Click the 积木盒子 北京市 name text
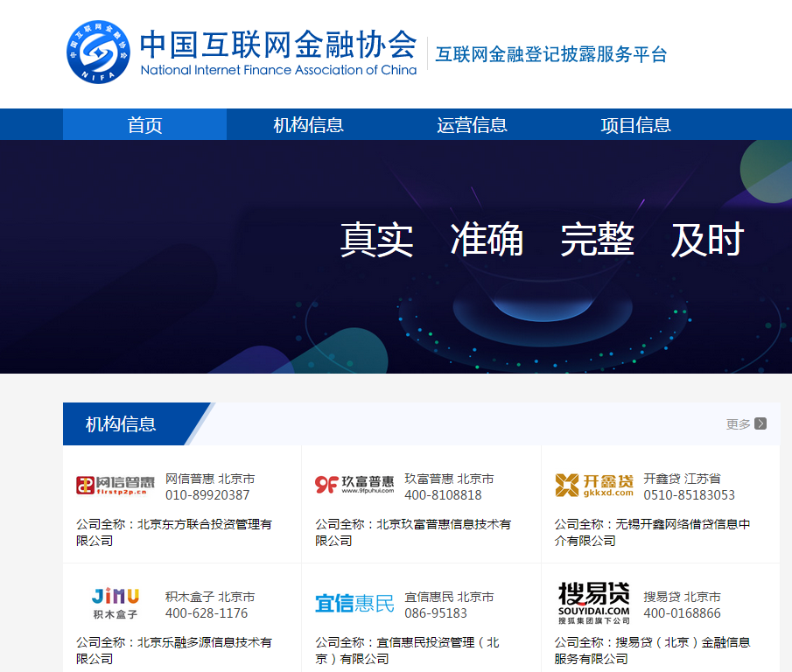 (x=210, y=597)
